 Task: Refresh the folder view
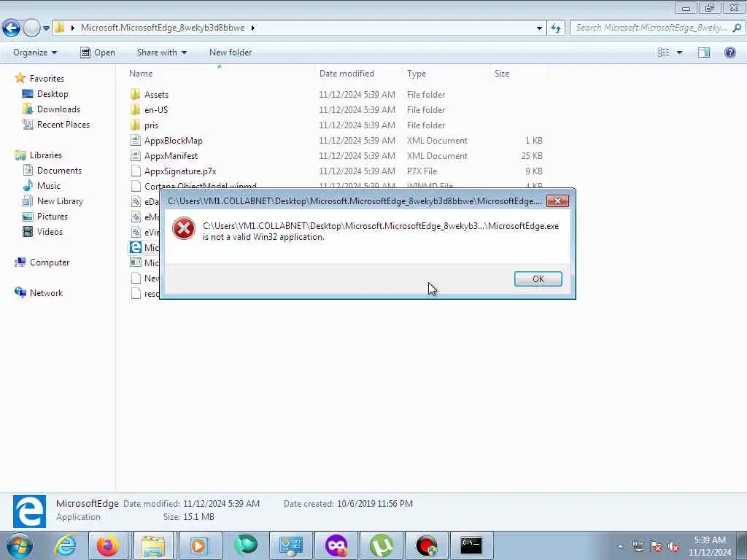555,28
